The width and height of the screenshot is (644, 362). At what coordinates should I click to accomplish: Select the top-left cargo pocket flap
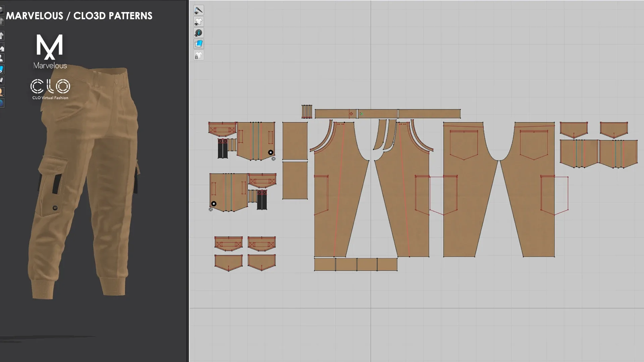(223, 129)
